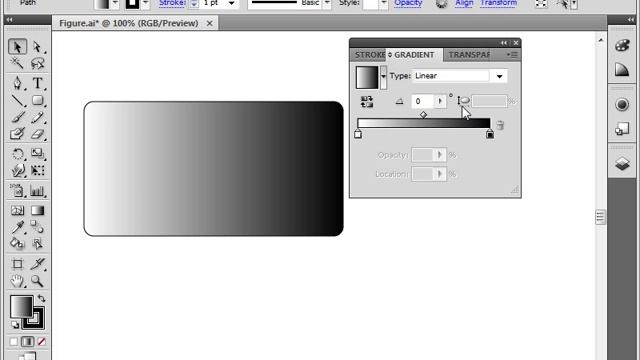Select the Column Graph tool
This screenshot has width=640, height=360.
tap(37, 191)
